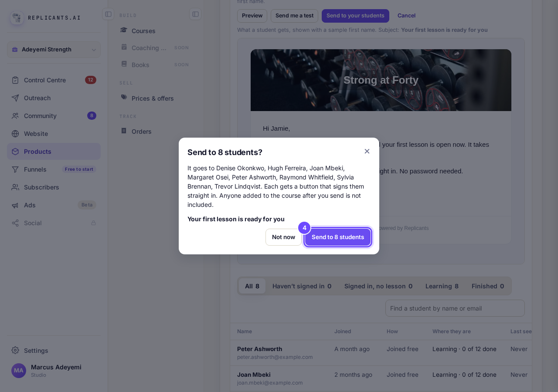Viewport: 558px width, 392px height.
Task: Expand the Adeyemi Strength workspace dropdown
Action: click(54, 50)
